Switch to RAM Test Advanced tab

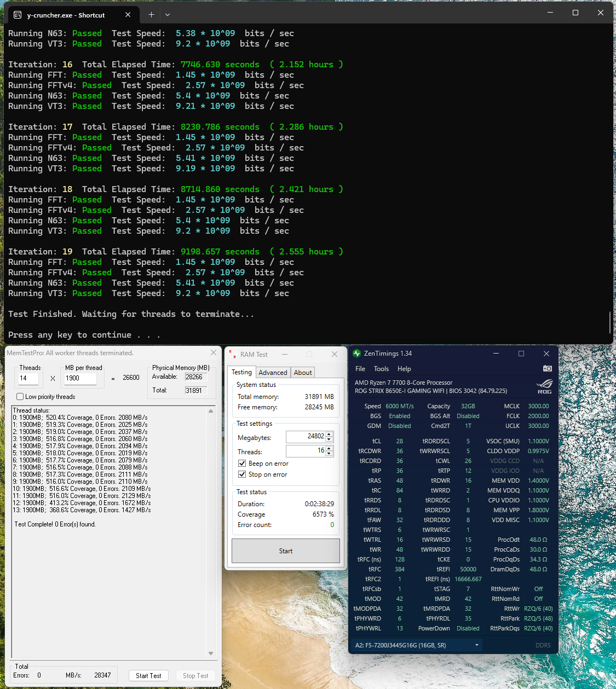coord(273,373)
